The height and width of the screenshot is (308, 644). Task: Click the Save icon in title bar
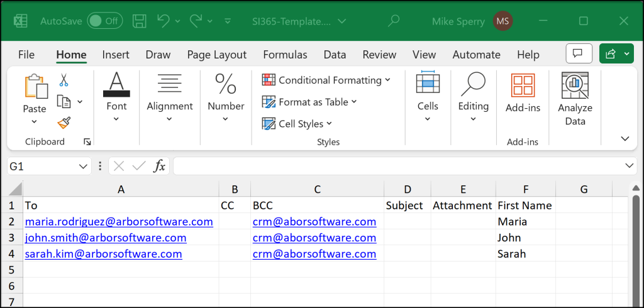[140, 21]
